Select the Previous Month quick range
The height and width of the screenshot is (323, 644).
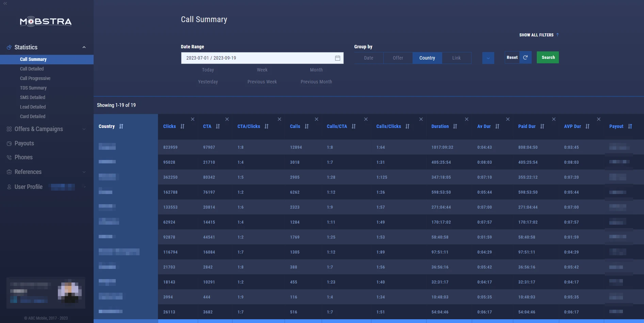316,82
